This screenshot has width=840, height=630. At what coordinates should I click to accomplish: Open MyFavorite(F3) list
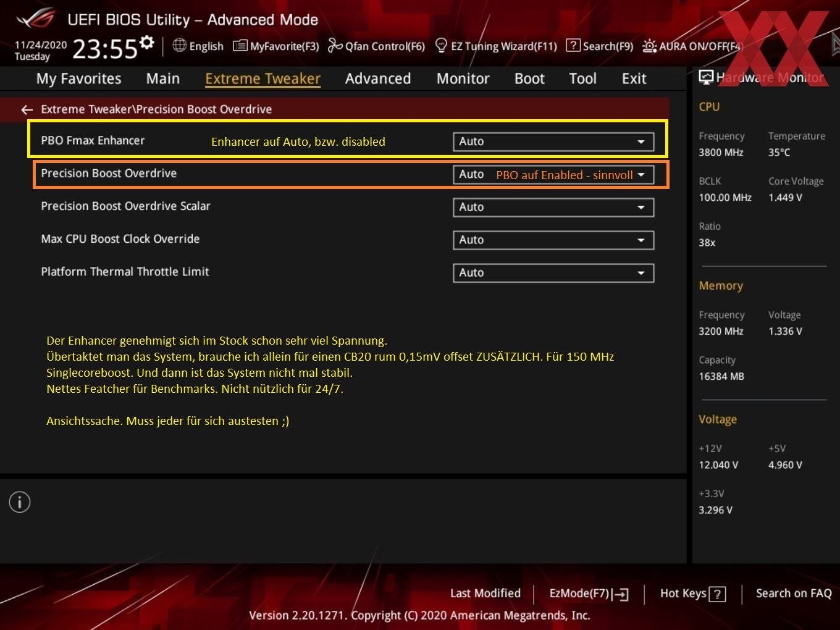(275, 46)
